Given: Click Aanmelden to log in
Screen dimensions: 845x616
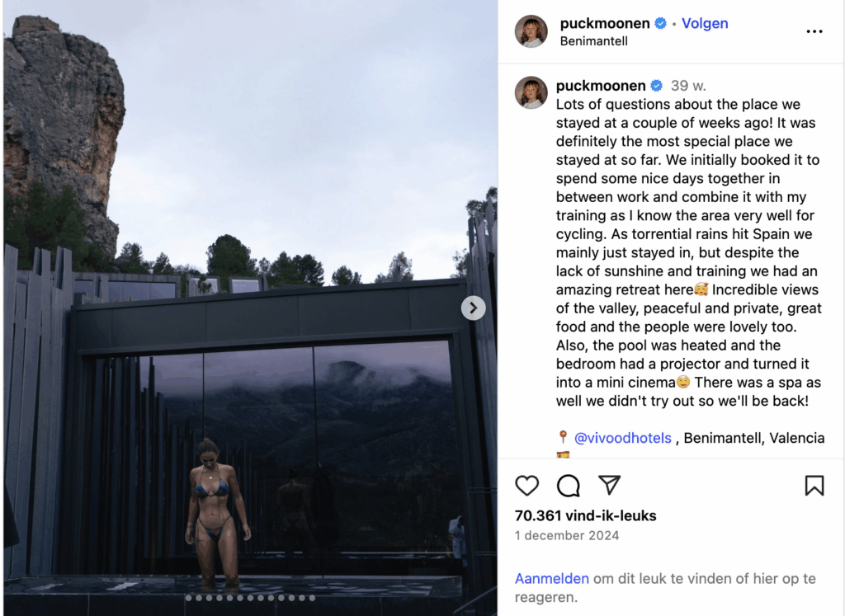Looking at the screenshot, I should pyautogui.click(x=552, y=578).
